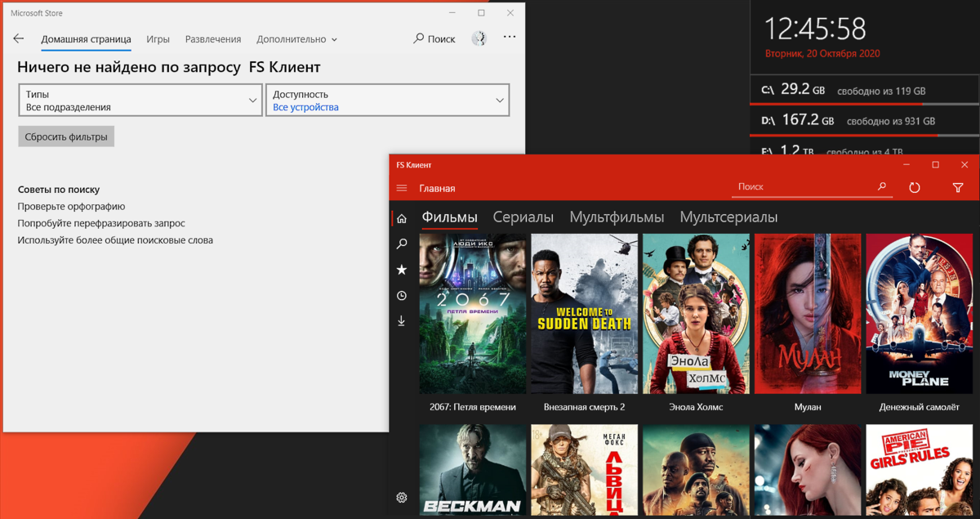Click the title Внезапная смерть 2

[585, 407]
